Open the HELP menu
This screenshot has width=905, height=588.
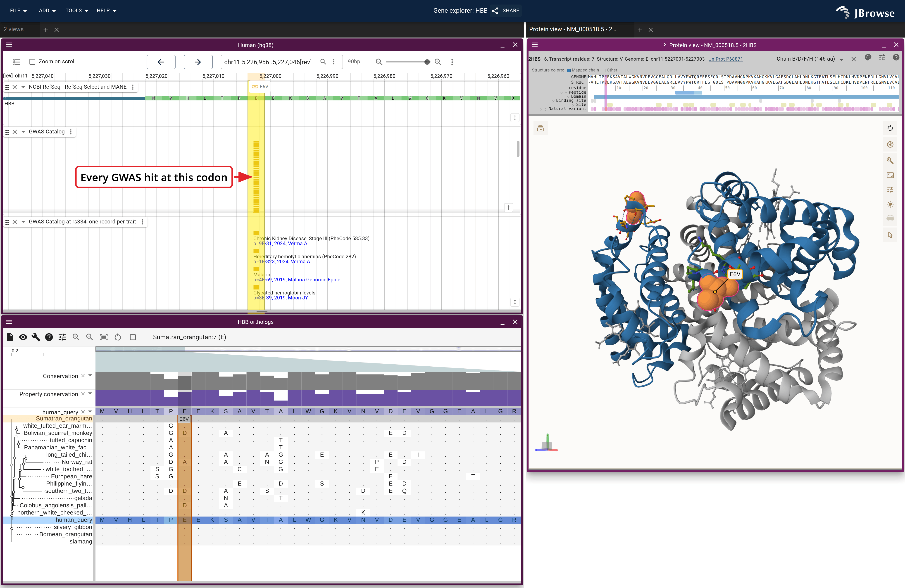(x=107, y=11)
